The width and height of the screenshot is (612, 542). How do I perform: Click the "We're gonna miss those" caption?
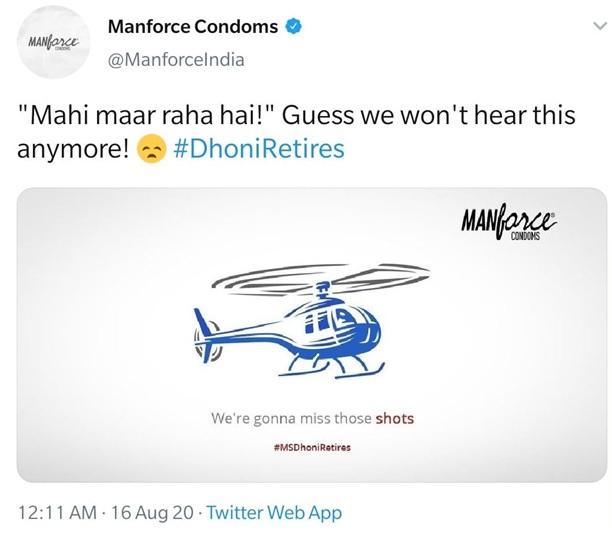point(292,419)
